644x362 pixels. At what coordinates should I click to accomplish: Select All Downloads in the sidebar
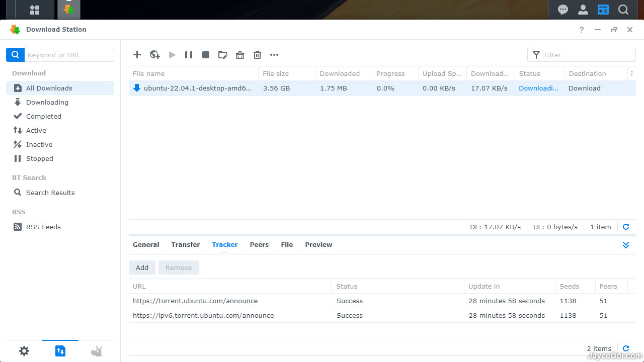tap(60, 88)
